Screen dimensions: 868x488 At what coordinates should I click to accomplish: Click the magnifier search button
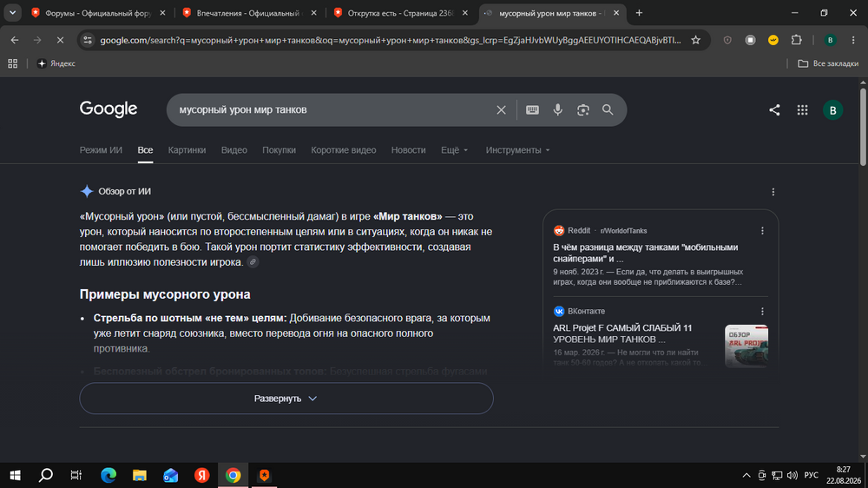608,109
